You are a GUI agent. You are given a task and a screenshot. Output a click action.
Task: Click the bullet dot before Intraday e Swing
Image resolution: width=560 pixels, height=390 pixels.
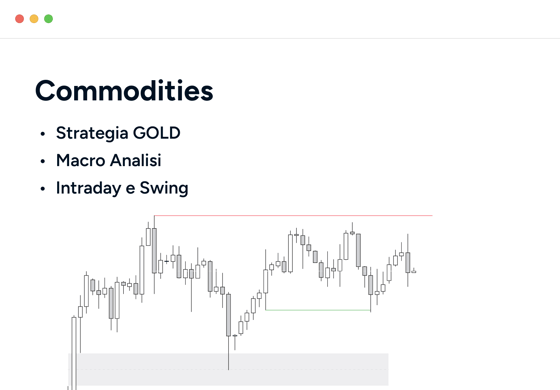(x=43, y=189)
